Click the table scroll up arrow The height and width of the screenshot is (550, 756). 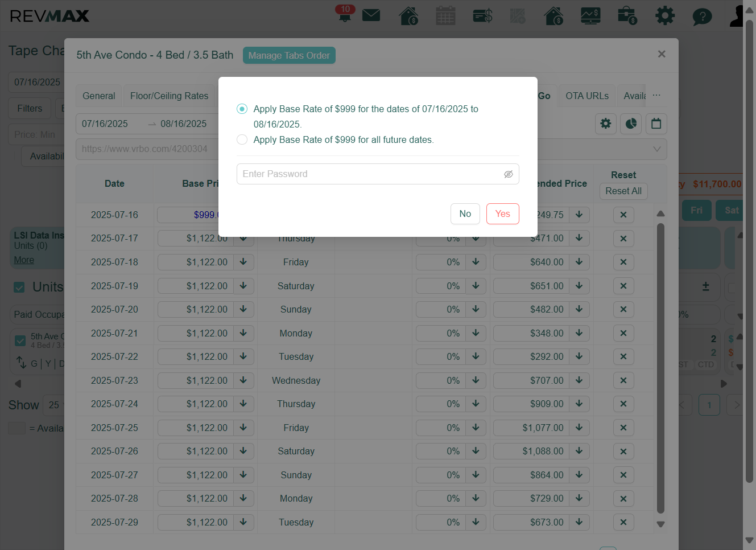(660, 214)
